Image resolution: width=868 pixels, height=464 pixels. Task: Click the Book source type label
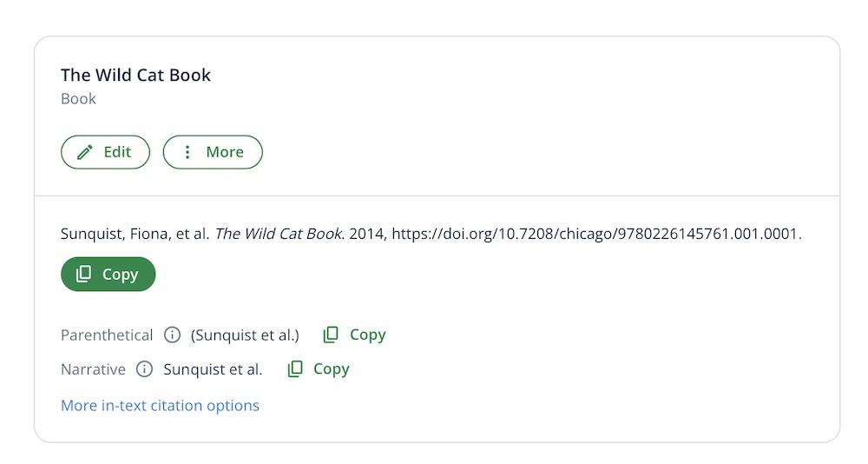pyautogui.click(x=78, y=99)
